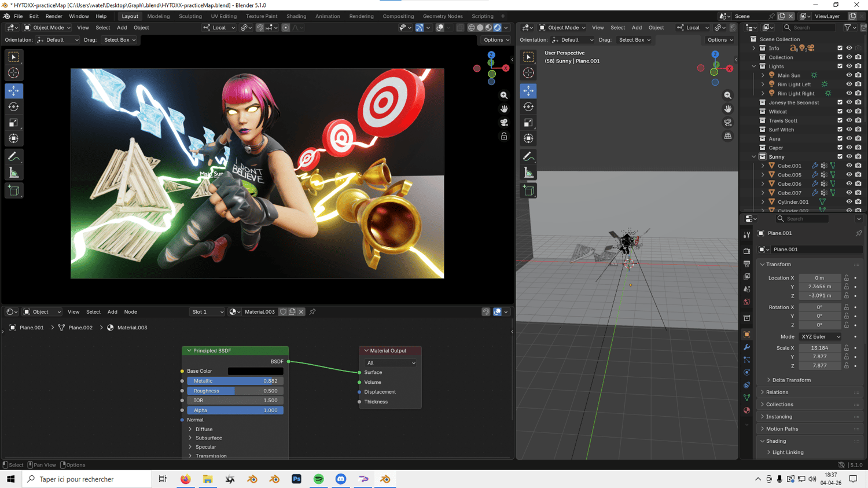Expand the Subsurface section in Principled BSDF
Screen dimensions: 868x488
click(x=208, y=438)
